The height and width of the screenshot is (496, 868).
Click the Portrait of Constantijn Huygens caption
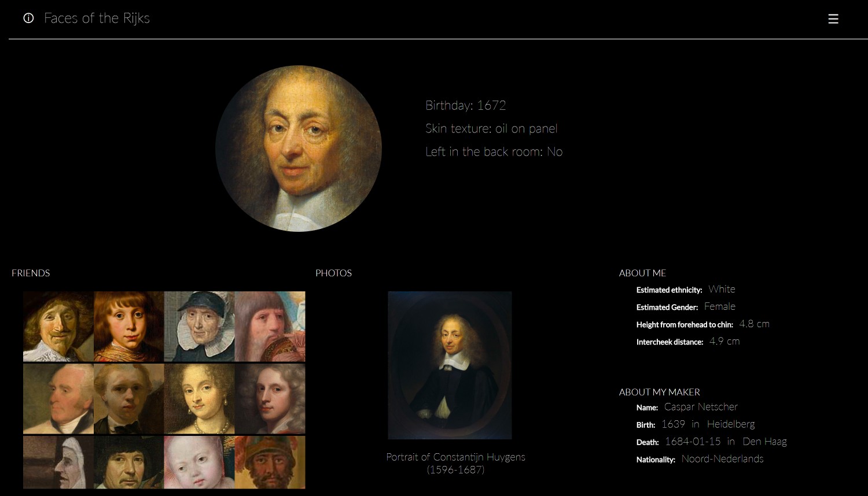pos(455,463)
